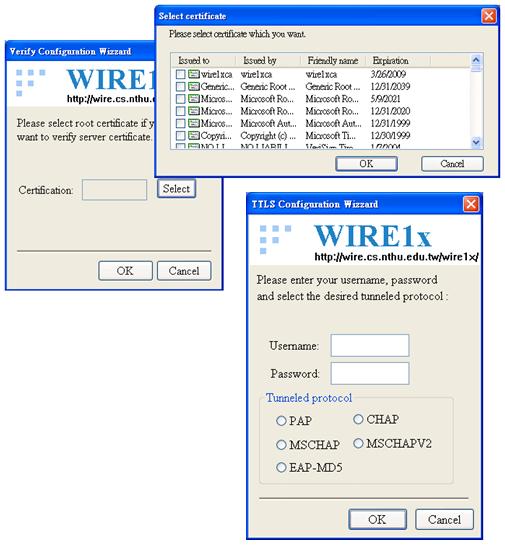This screenshot has height=556, width=505.
Task: Click the Select button beside Certification field
Action: (x=176, y=189)
